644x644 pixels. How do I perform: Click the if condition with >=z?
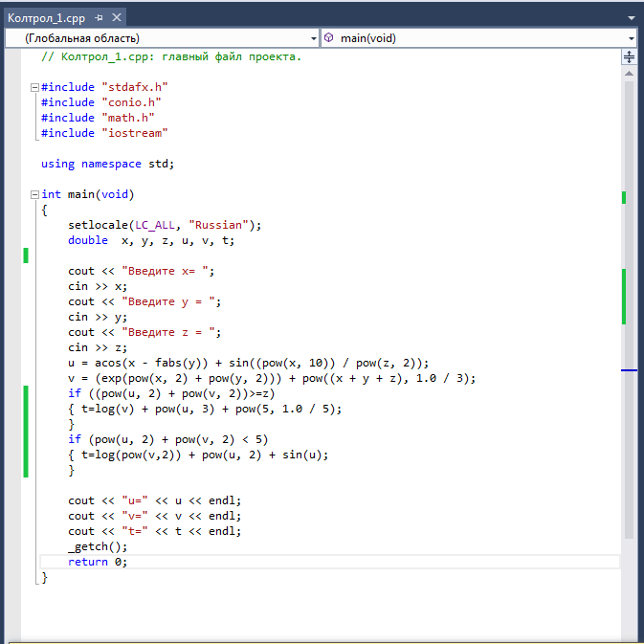171,393
